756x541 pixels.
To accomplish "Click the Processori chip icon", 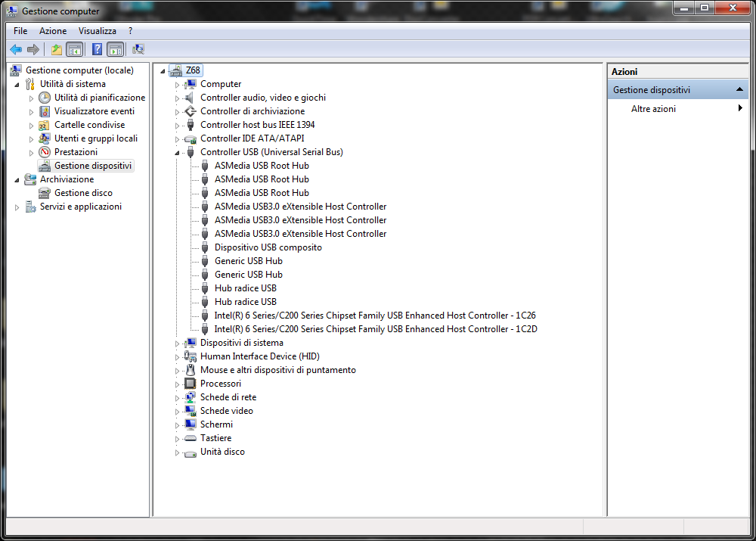I will click(191, 384).
